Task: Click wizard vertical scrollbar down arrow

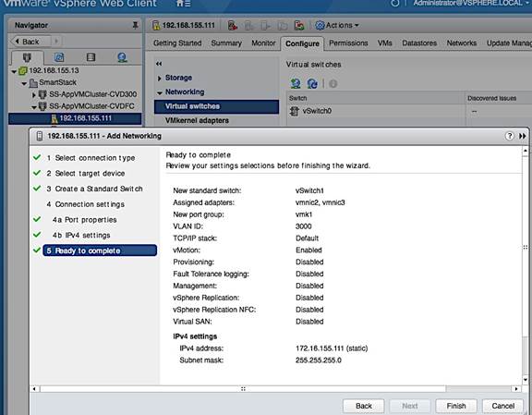Action: pyautogui.click(x=526, y=379)
